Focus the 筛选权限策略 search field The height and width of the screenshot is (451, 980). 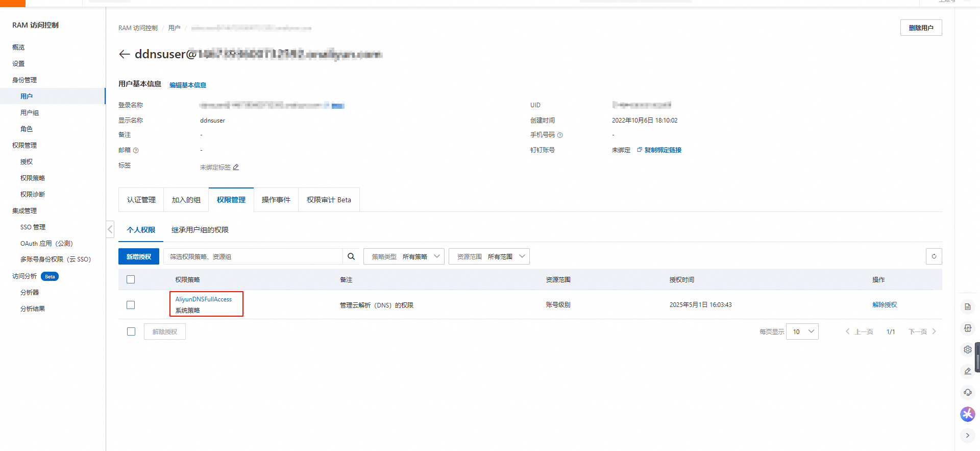point(253,256)
